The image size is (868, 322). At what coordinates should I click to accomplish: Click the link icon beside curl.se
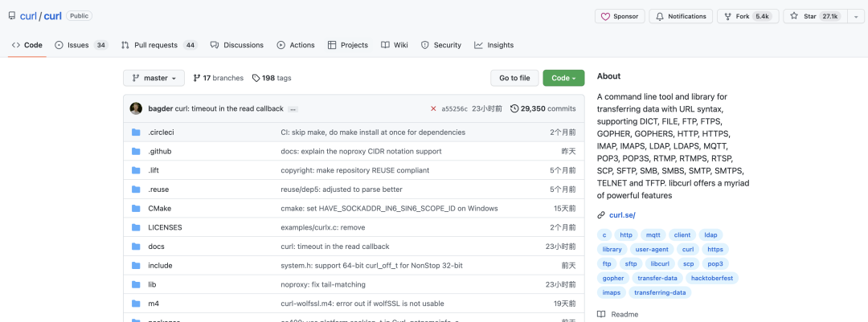tap(601, 215)
